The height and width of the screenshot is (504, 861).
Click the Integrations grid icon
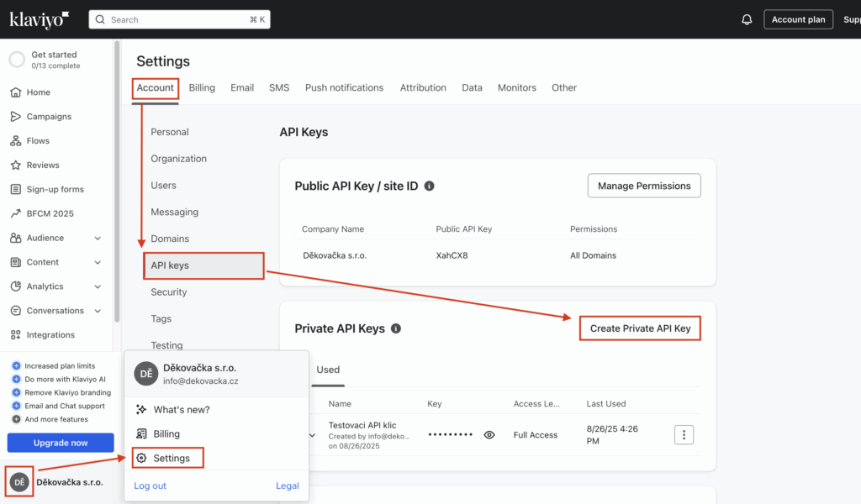[15, 334]
